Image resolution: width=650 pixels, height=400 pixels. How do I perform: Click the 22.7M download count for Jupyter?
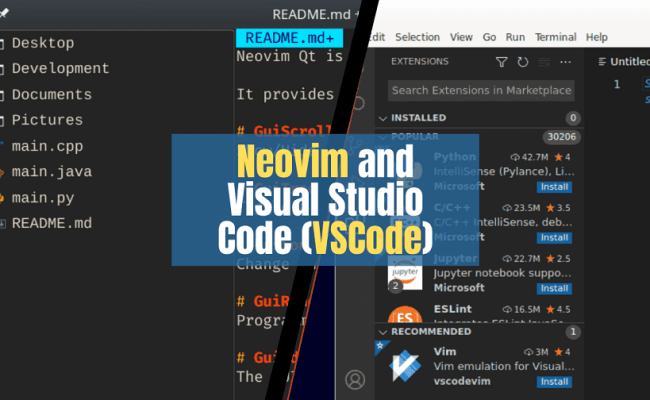click(x=521, y=259)
